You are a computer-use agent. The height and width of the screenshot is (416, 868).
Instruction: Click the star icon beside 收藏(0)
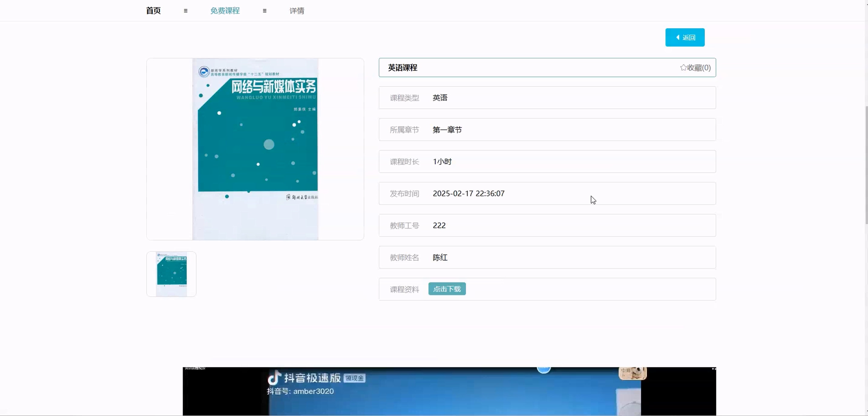pyautogui.click(x=683, y=68)
